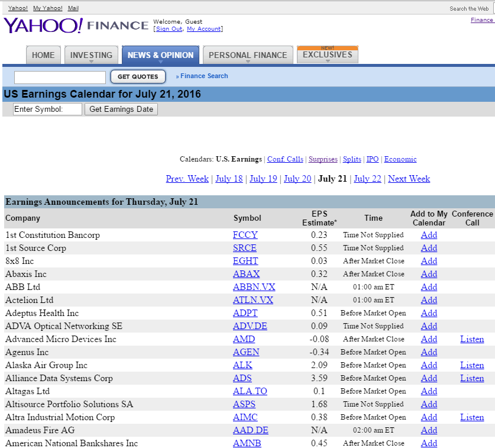The height and width of the screenshot is (448, 495).
Task: Open the EXCLUSIVES tab
Action: point(327,55)
